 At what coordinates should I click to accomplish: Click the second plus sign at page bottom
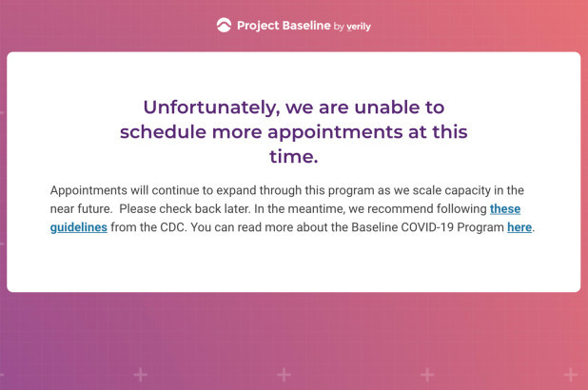[x=284, y=375]
